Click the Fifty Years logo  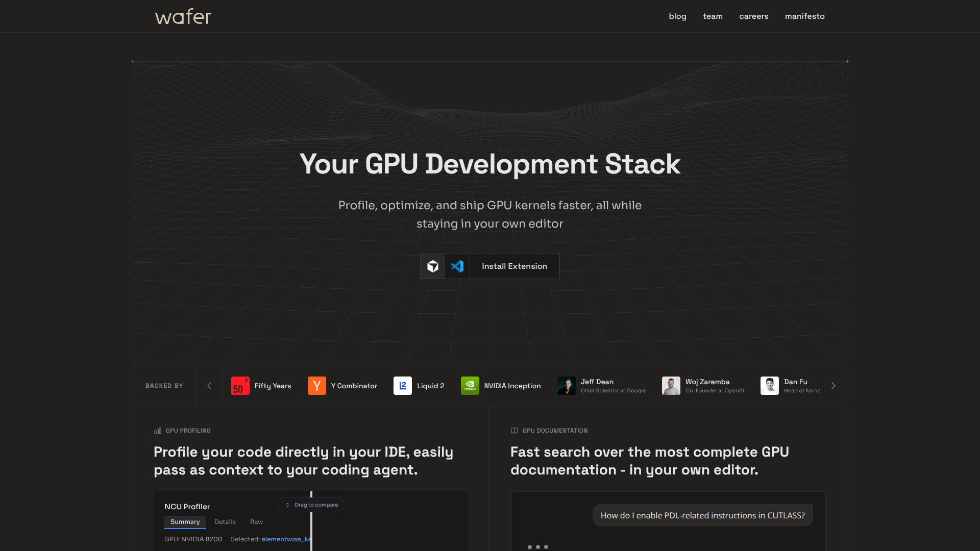click(x=240, y=386)
